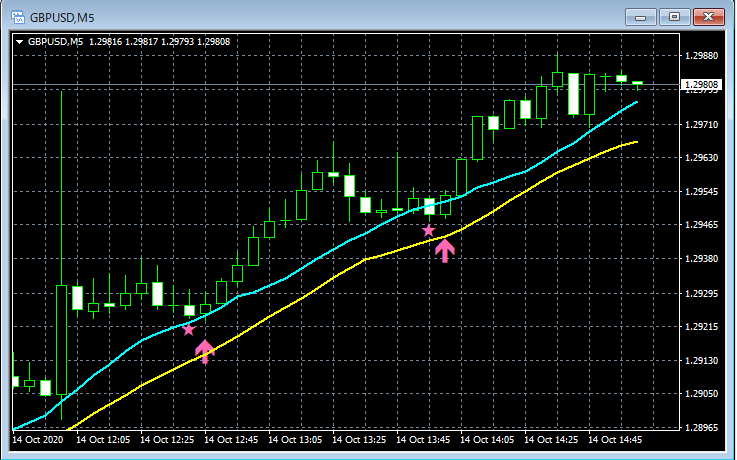Click the 1.29215 price axis label
Viewport: 737px width, 460px height.
point(702,327)
